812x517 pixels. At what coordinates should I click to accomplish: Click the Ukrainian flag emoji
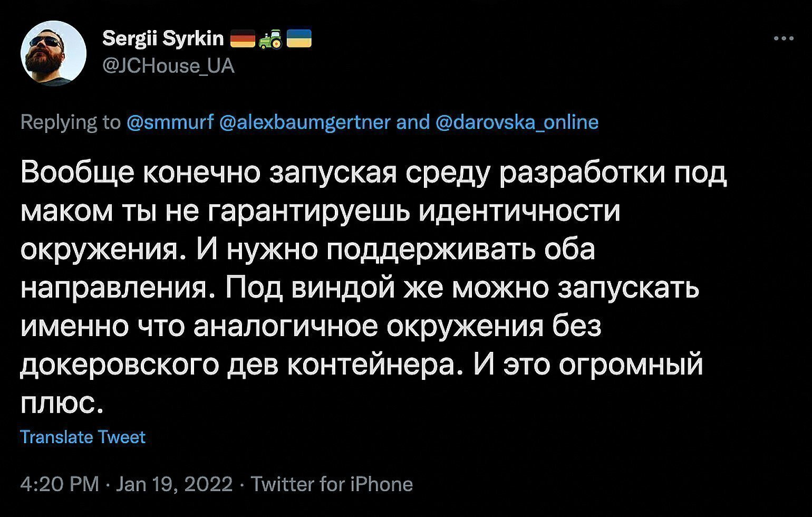click(x=299, y=39)
